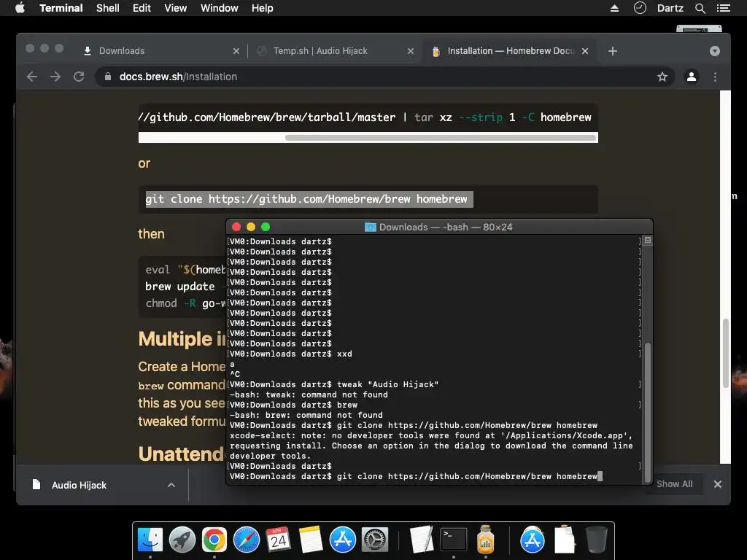Click the Chrome page vertical scrollbar
The width and height of the screenshot is (747, 560).
[726, 352]
